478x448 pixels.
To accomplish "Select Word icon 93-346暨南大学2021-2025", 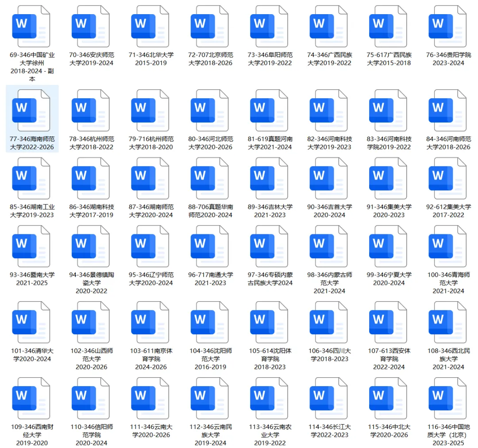I will (31, 246).
